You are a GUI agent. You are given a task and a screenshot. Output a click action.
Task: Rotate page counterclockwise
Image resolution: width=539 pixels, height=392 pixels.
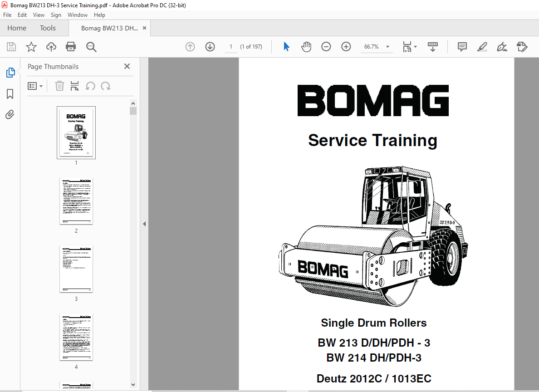(90, 86)
